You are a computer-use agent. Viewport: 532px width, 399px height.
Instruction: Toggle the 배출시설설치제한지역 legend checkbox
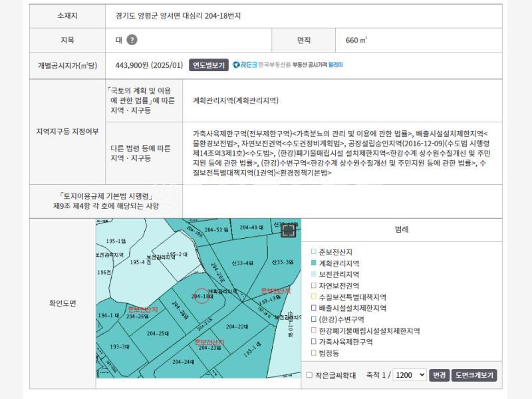313,308
